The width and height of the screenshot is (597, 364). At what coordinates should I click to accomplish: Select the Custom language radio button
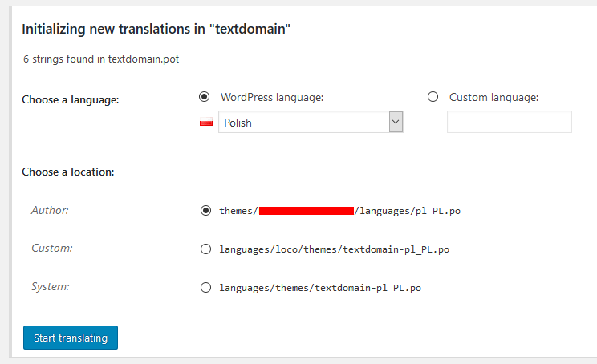pos(433,97)
